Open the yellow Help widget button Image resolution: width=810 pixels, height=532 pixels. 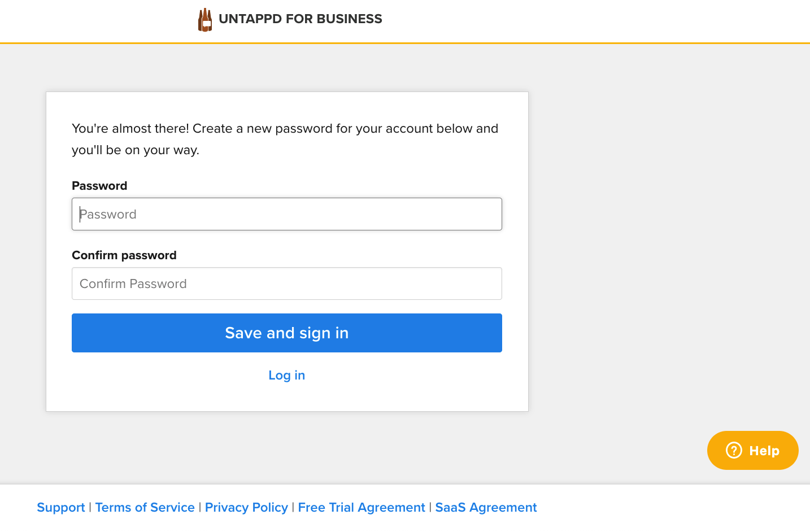[x=753, y=451]
